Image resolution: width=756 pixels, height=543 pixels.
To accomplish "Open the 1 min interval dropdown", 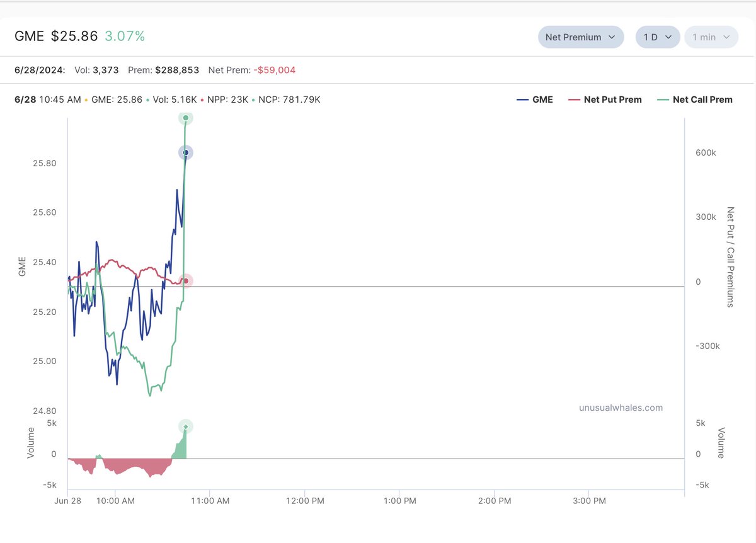I will pos(711,37).
